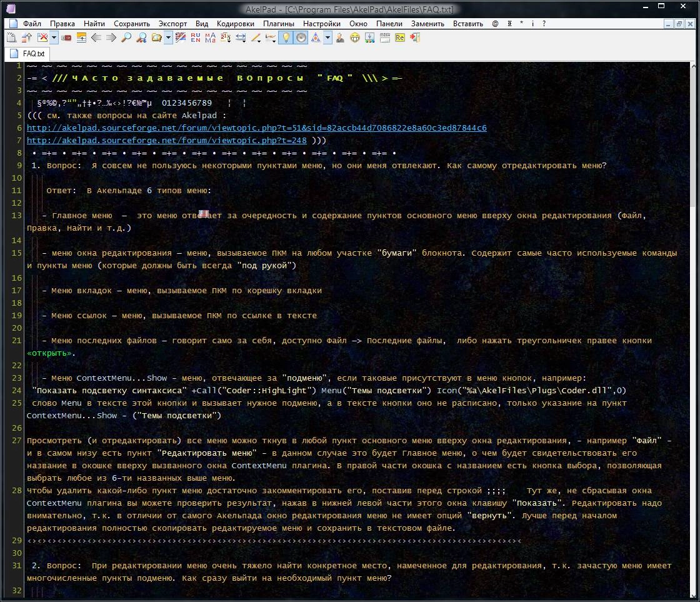Viewport: 700px width, 602px height.
Task: Click the find-and-replace magnifier icon
Action: pyautogui.click(x=141, y=38)
